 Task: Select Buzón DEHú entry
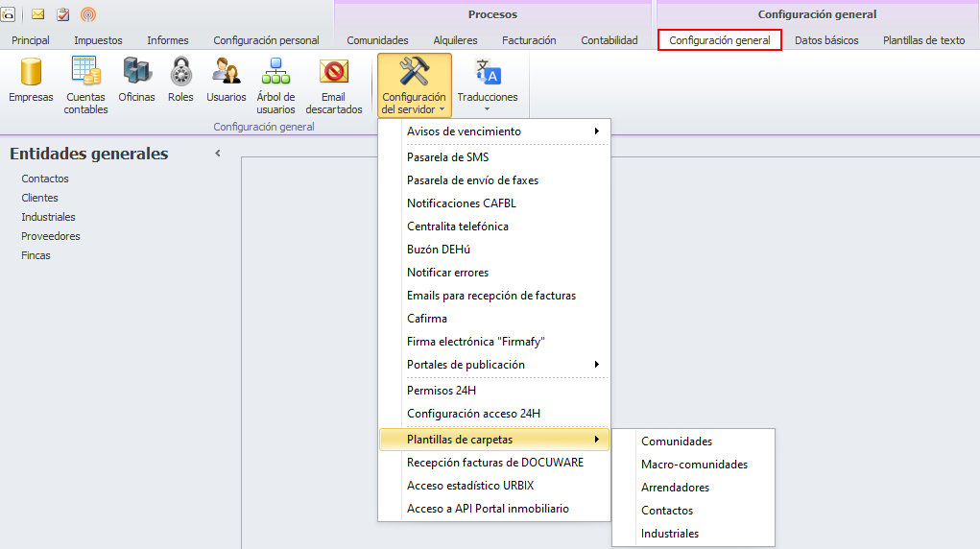click(494, 250)
